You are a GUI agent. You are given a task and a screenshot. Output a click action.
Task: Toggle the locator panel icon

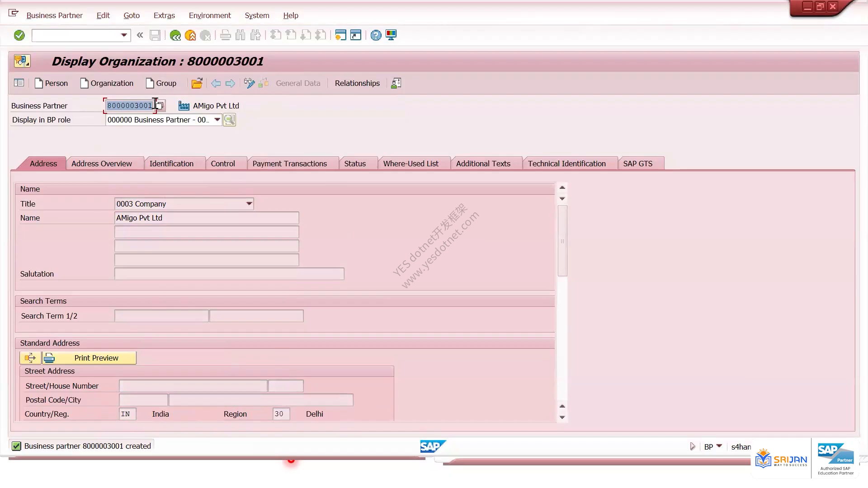(19, 83)
